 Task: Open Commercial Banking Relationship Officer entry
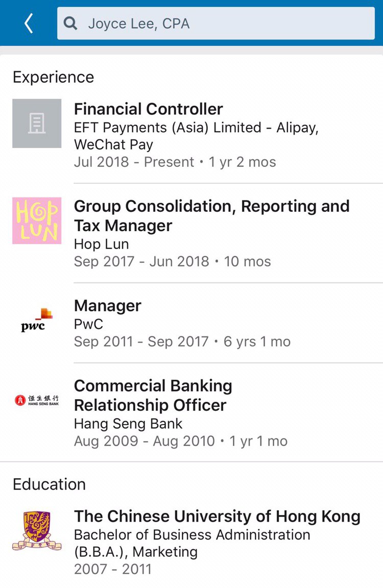click(x=153, y=396)
